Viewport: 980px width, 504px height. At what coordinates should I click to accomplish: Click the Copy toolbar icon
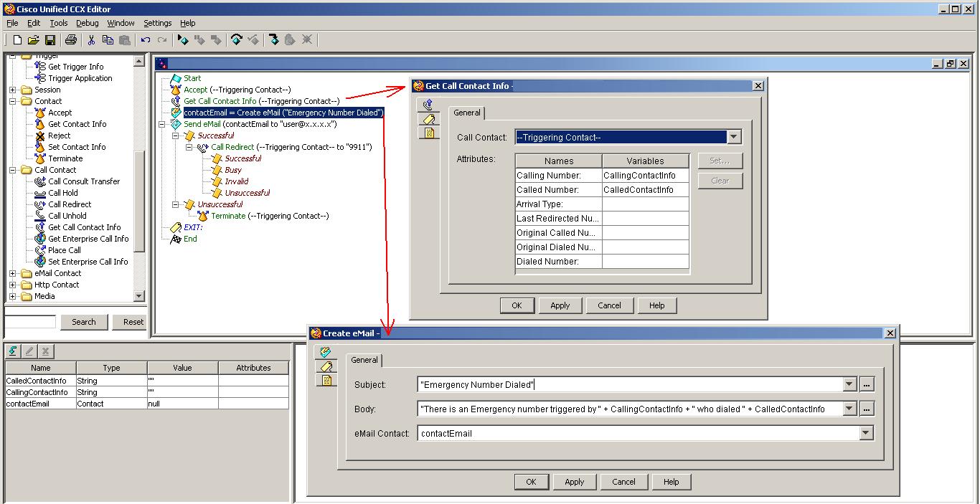(x=108, y=40)
